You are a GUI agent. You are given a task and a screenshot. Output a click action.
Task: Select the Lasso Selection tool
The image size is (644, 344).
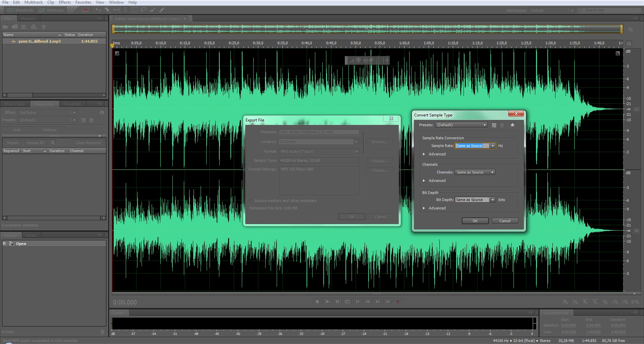point(144,10)
